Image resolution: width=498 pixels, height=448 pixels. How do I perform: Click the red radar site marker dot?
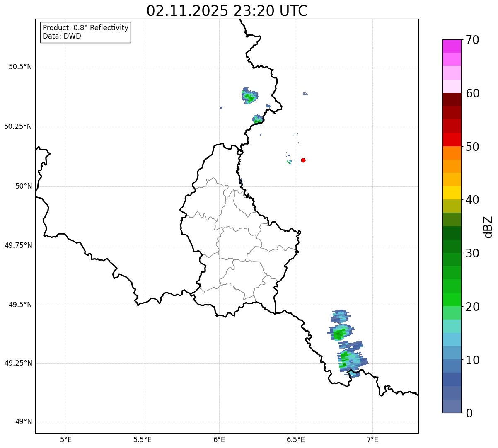(x=303, y=160)
